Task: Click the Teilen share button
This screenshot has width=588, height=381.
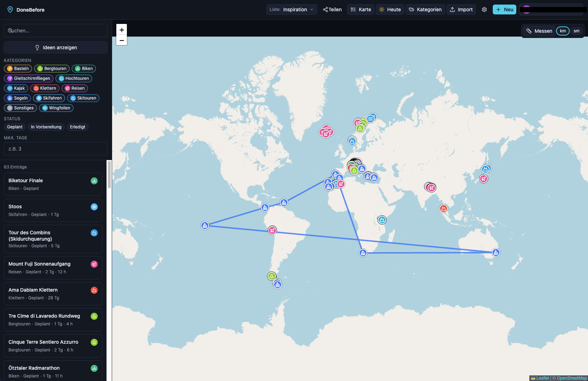Action: (x=332, y=9)
